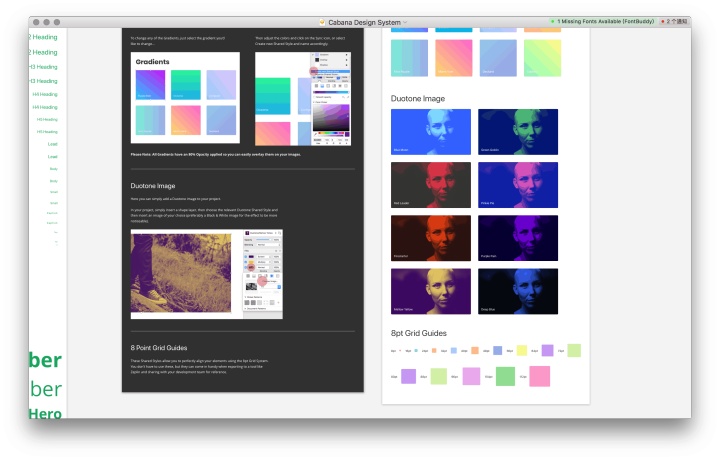Select the green 'Hero' text on the left
This screenshot has width=720, height=460.
click(45, 413)
